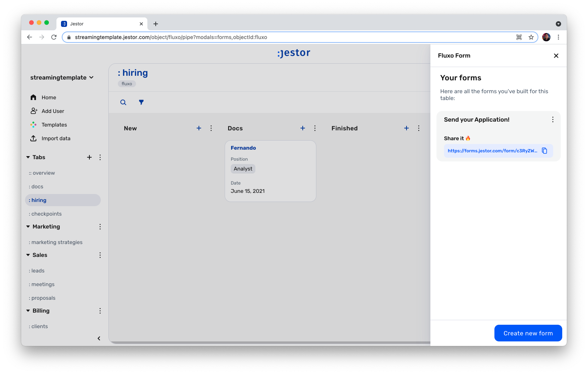Screen dimensions: 588x374
Task: Open options for Send your Application form
Action: (x=553, y=119)
